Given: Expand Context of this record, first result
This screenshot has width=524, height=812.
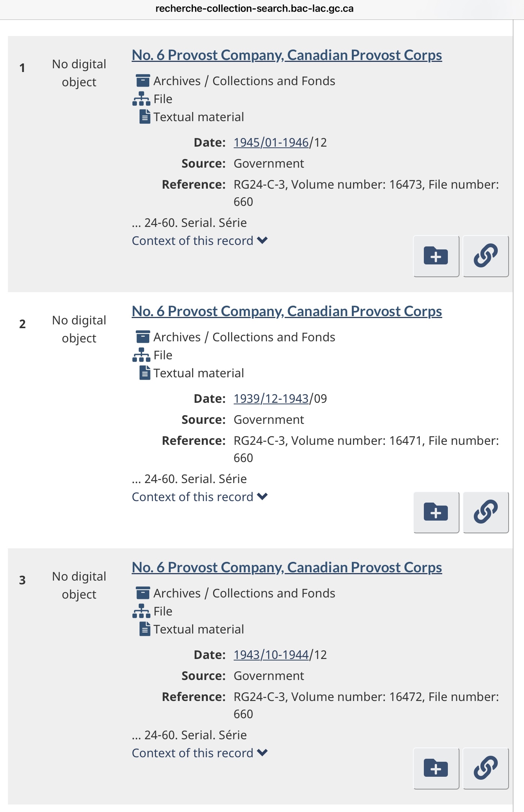Looking at the screenshot, I should pyautogui.click(x=200, y=240).
